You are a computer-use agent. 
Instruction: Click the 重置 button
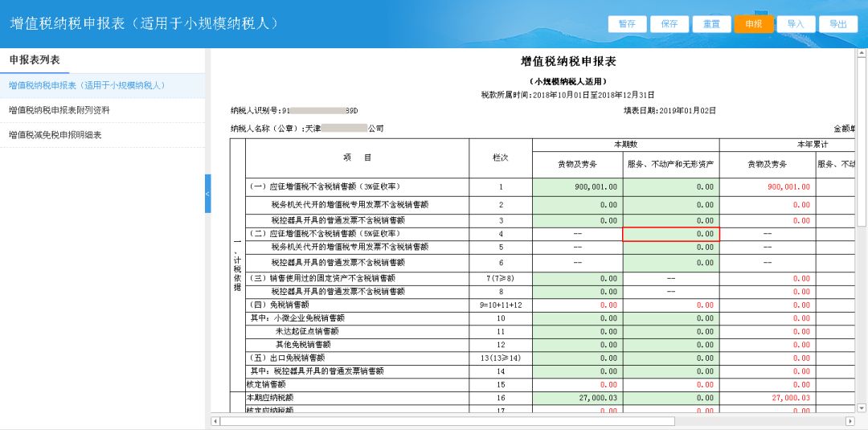pos(711,24)
